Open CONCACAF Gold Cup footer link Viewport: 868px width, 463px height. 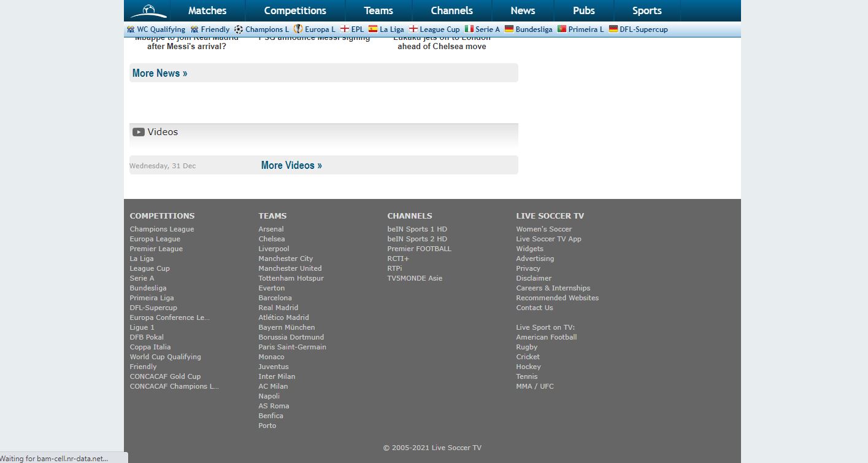pos(165,376)
